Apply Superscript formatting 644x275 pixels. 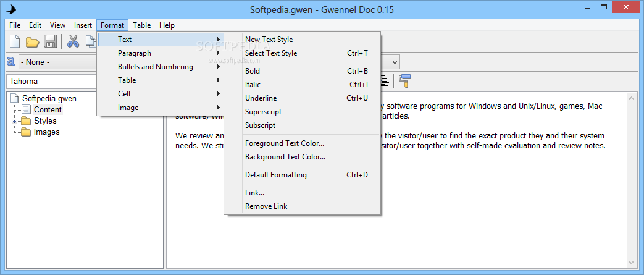(303, 112)
